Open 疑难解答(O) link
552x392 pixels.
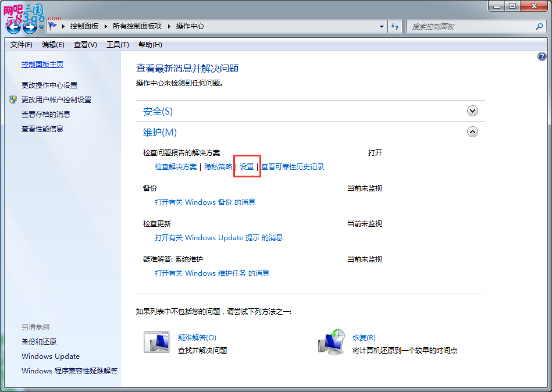(x=197, y=338)
